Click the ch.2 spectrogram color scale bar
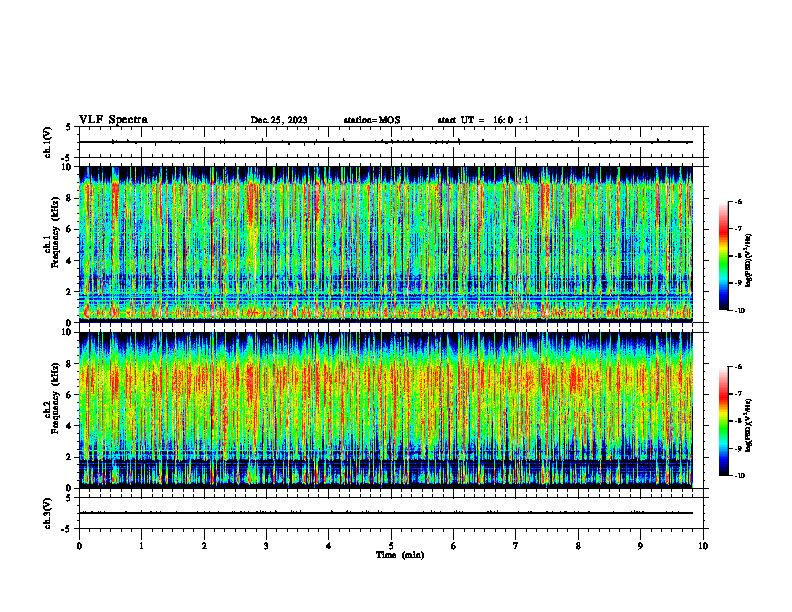The height and width of the screenshot is (612, 792). click(723, 421)
